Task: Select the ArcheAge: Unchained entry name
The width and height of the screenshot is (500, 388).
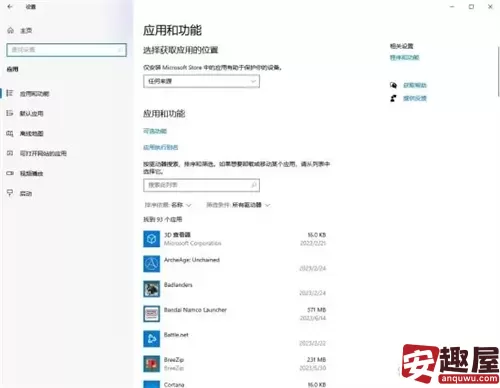Action: (x=192, y=260)
